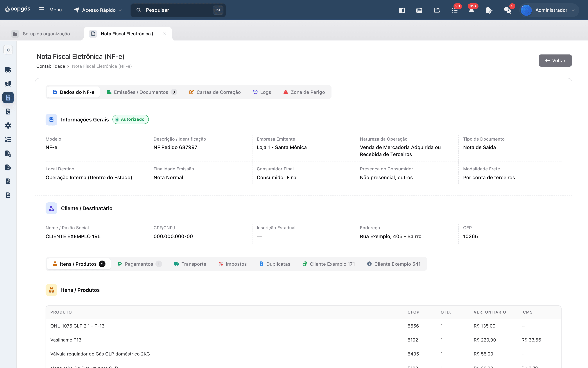The height and width of the screenshot is (368, 588).
Task: Click the Voltar back button
Action: click(x=555, y=61)
